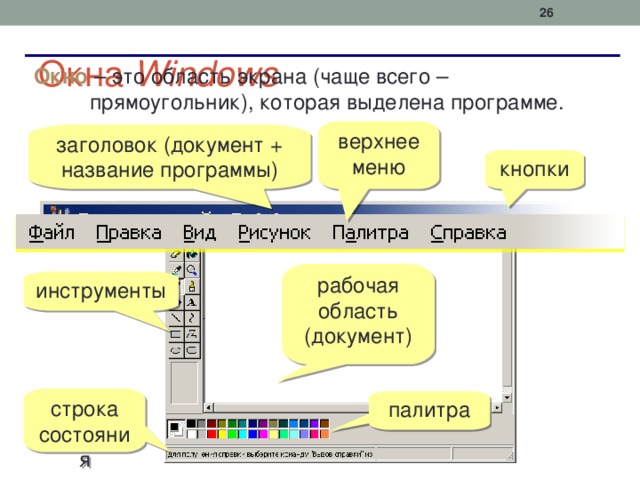Select the Ellipse shape tool
Viewport: 640px width, 480px height.
coord(176,351)
